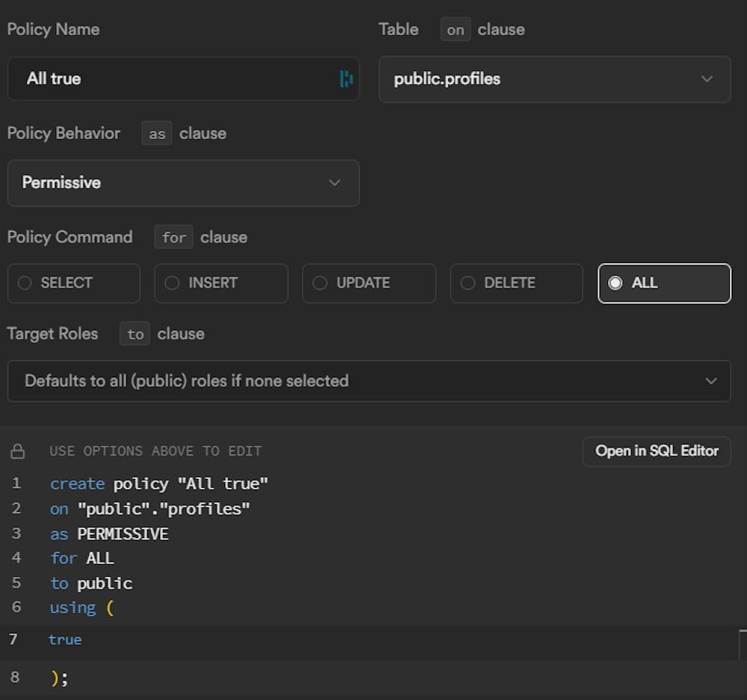Select the DELETE policy command
Viewport: 747px width, 700px height.
pyautogui.click(x=516, y=283)
